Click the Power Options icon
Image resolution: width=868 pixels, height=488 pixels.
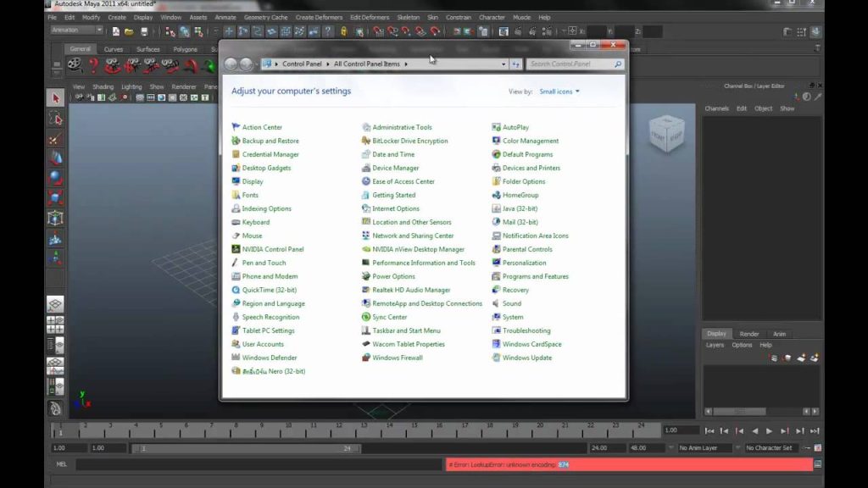(365, 276)
